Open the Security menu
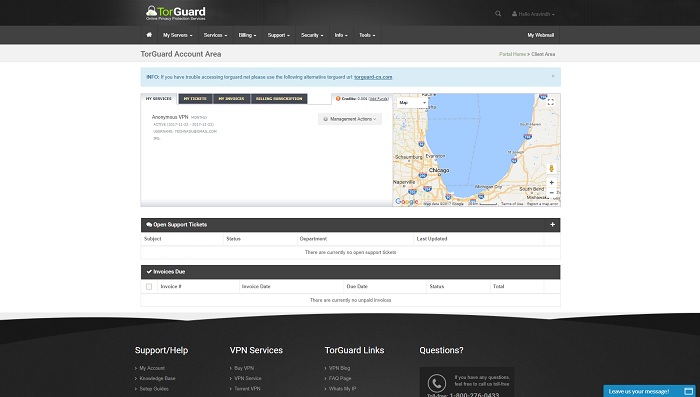This screenshot has height=397, width=700. [x=312, y=35]
